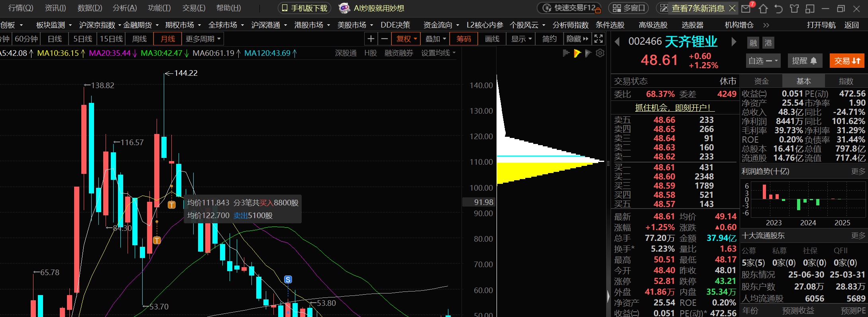Click the zoom-out minus button on chart toolbar
This screenshot has width=868, height=317.
coord(385,39)
